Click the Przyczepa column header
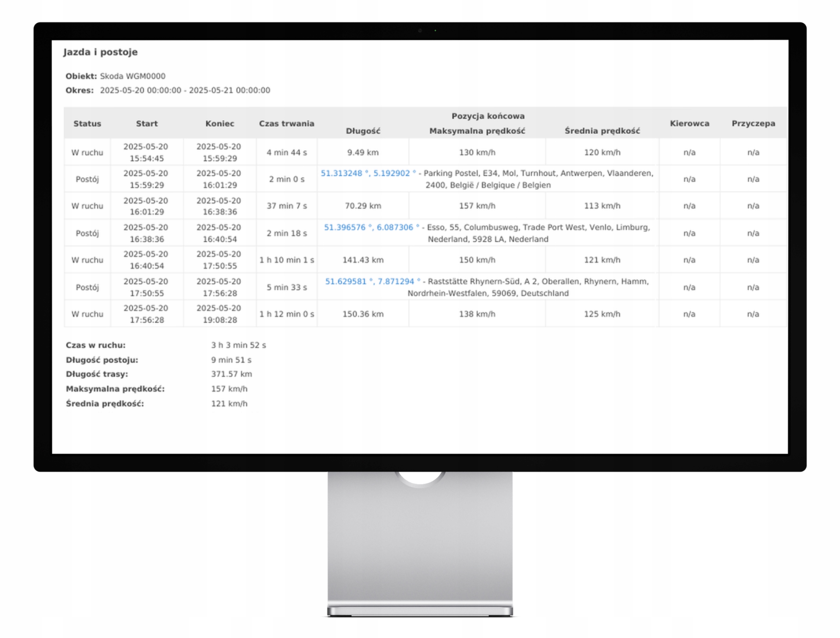 753,123
